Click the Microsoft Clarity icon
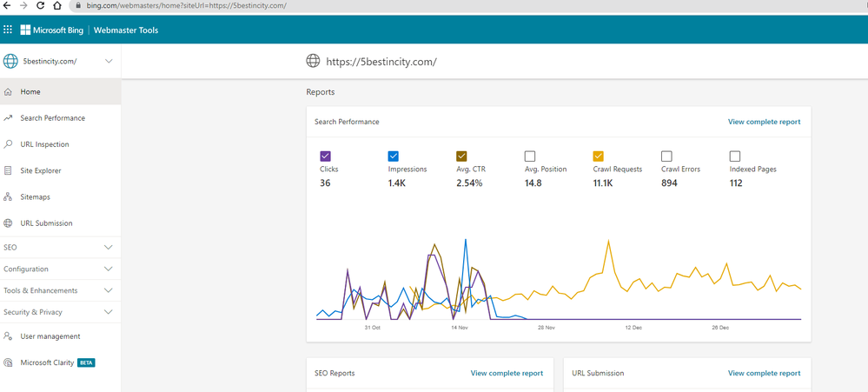Image resolution: width=868 pixels, height=392 pixels. (8, 362)
